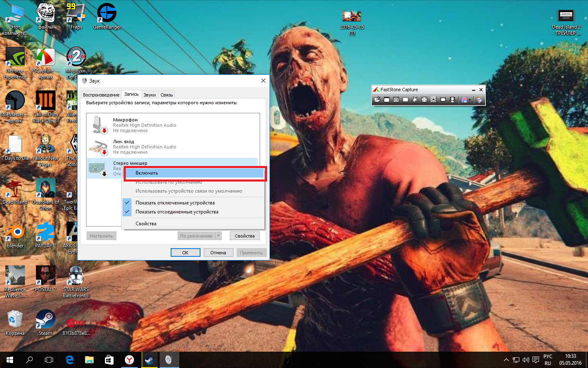
Task: Select the Стерео микшер device icon
Action: pyautogui.click(x=98, y=168)
